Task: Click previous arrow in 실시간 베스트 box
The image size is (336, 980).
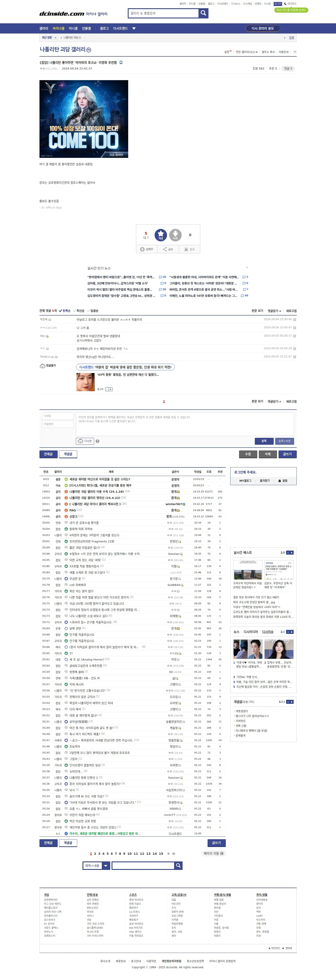Action: coord(288,553)
